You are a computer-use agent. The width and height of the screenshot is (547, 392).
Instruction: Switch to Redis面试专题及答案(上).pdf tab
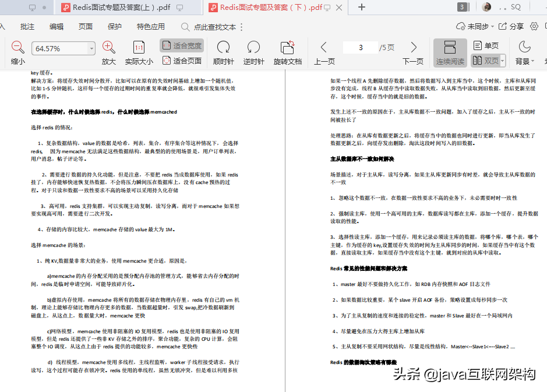[121, 8]
